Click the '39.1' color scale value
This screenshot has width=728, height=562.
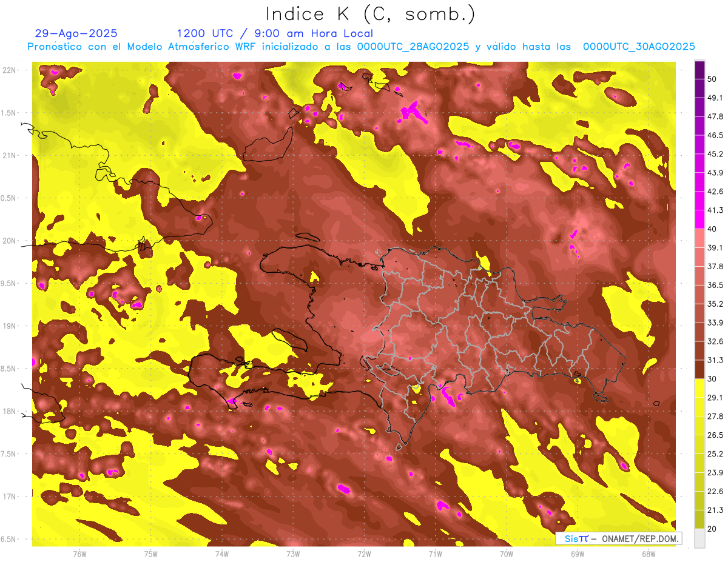[715, 248]
